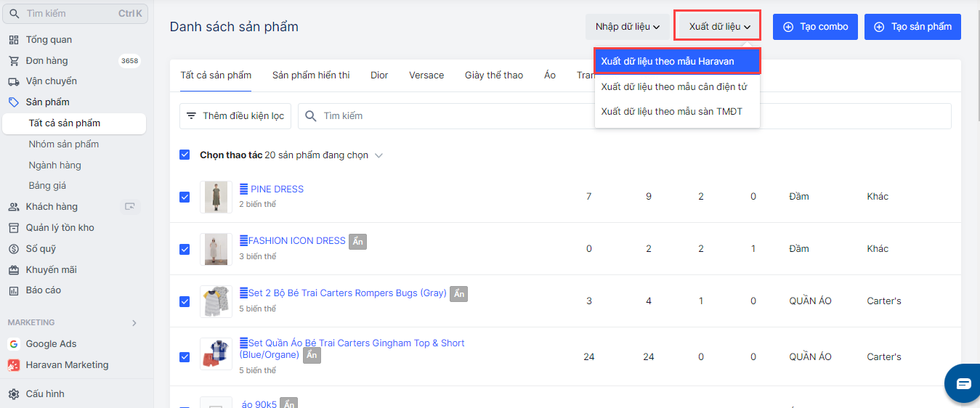Open the live chat bubble

[x=963, y=383]
